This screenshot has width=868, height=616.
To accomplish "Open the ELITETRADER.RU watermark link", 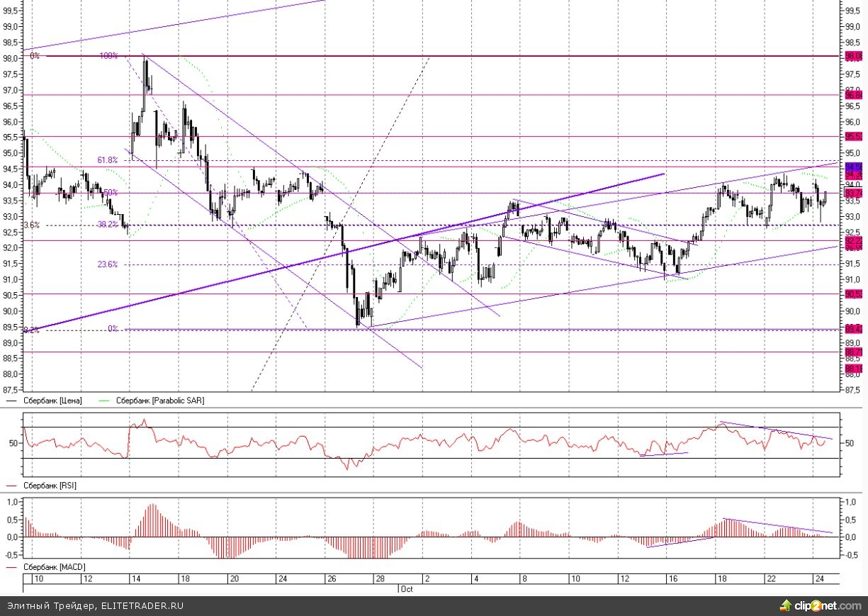I will 142,606.
